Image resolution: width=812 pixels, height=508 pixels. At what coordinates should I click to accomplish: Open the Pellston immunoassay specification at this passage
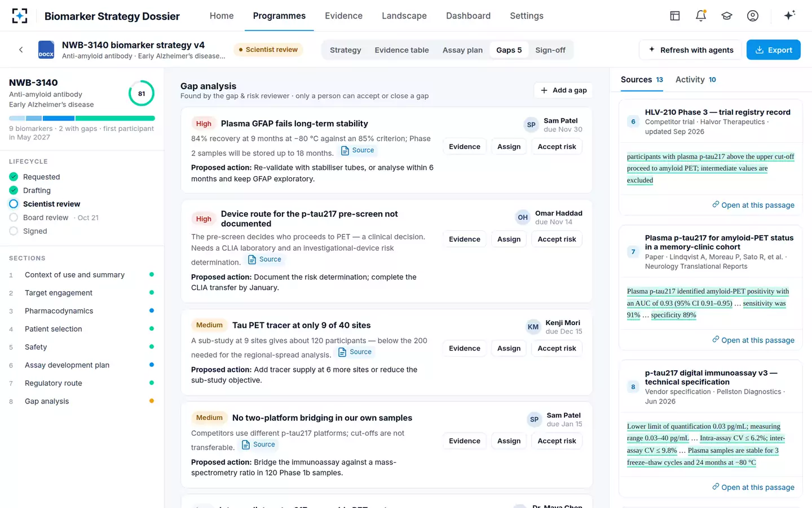click(753, 487)
